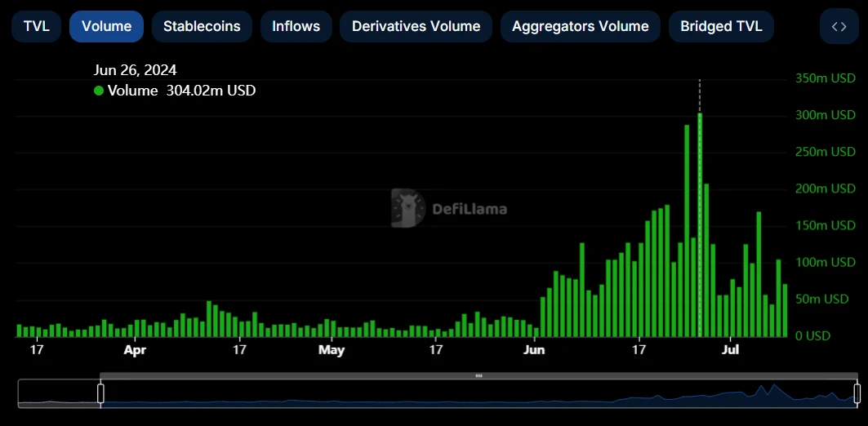Image resolution: width=868 pixels, height=426 pixels.
Task: Click the Apr label on the x-axis
Action: [135, 350]
